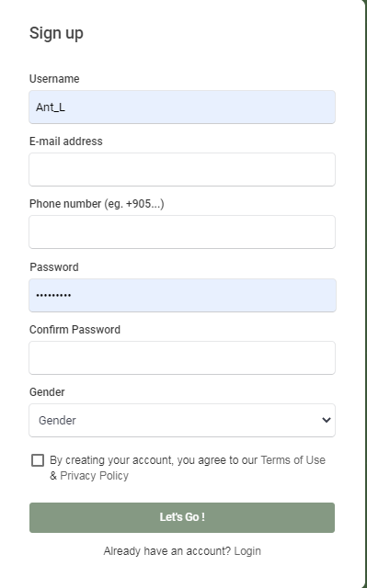Click into the E-mail address field
367x588 pixels.
[182, 169]
